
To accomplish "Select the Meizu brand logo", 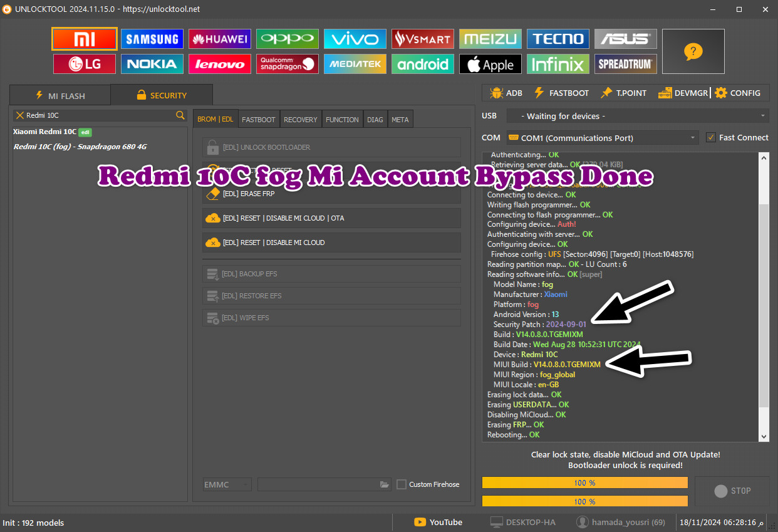I will pyautogui.click(x=490, y=39).
